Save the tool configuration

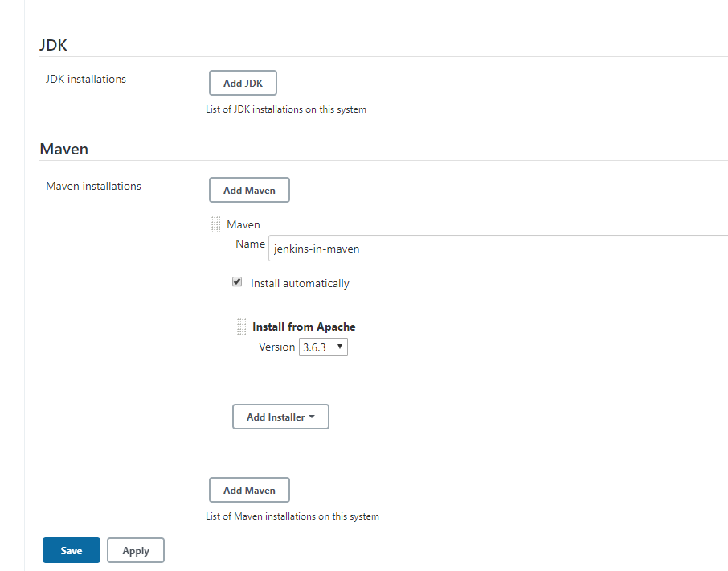(72, 551)
